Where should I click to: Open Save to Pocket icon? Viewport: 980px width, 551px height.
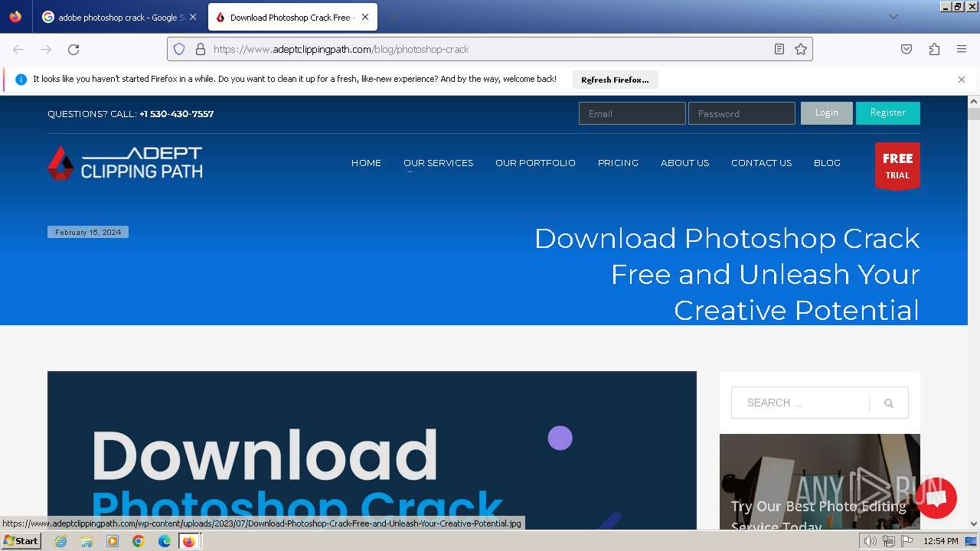tap(906, 49)
